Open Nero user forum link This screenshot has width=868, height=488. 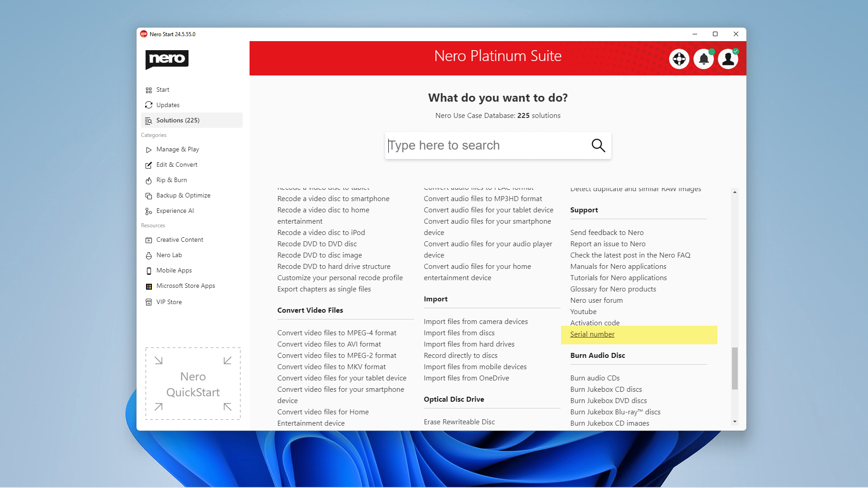click(596, 300)
